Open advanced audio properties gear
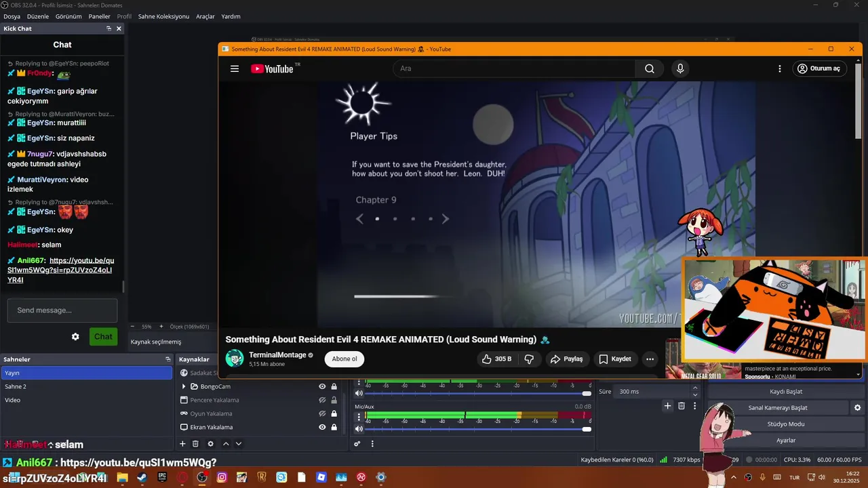This screenshot has width=868, height=488. click(x=357, y=444)
